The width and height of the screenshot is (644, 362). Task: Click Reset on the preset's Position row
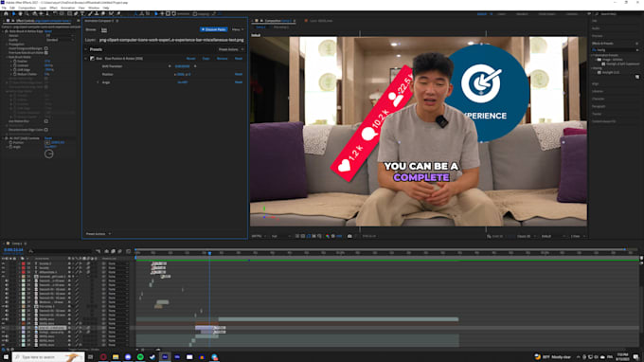click(239, 74)
